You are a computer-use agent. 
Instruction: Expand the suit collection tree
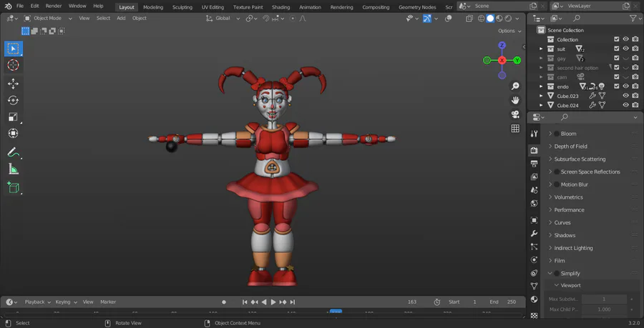pos(541,49)
